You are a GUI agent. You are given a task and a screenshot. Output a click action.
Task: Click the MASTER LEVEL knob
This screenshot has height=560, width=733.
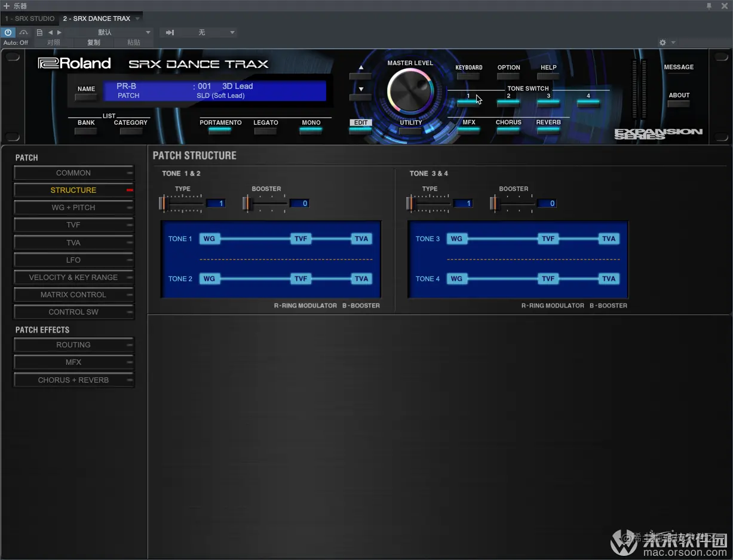coord(410,91)
